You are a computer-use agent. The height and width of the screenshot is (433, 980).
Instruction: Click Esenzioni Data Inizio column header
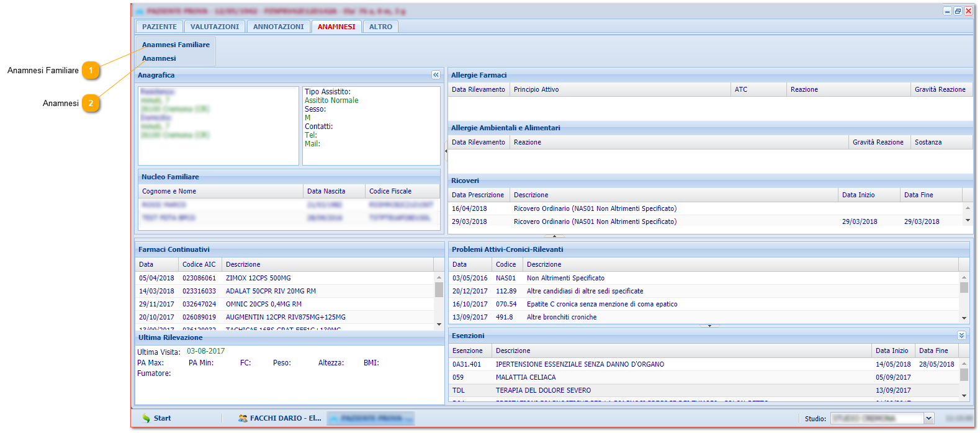[893, 350]
